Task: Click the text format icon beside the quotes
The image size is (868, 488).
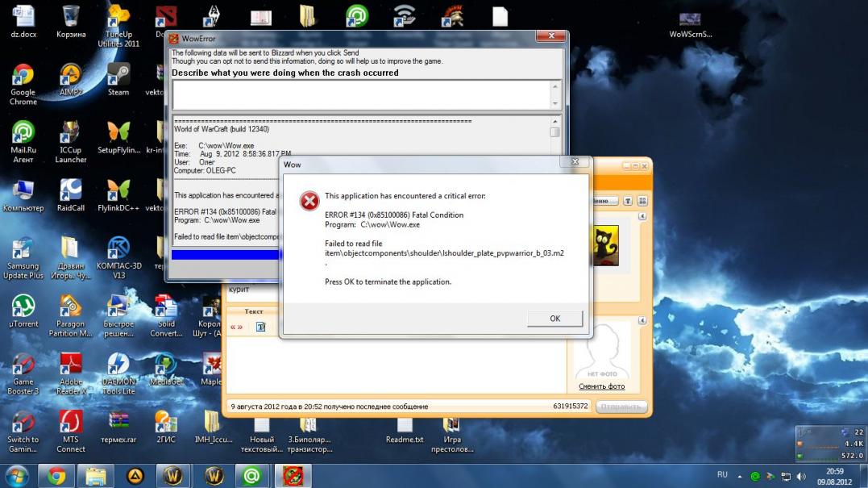Action: (x=260, y=327)
